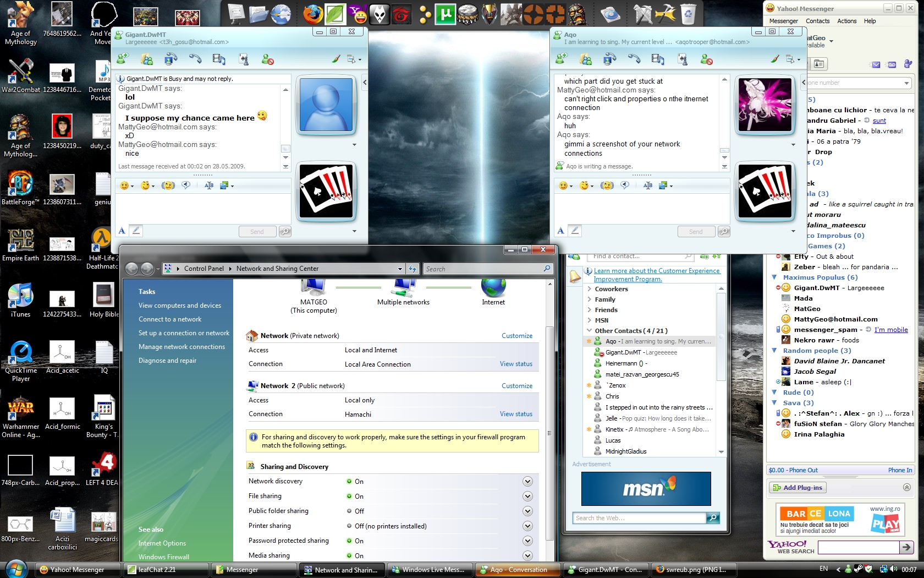Image resolution: width=924 pixels, height=578 pixels.
Task: Switch to the Aqo - Conversation taskbar button
Action: coord(518,570)
